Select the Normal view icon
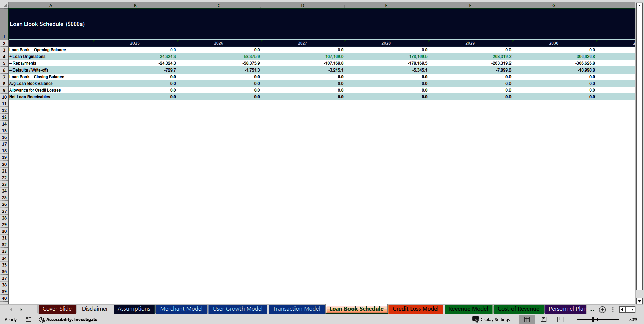 pos(527,319)
